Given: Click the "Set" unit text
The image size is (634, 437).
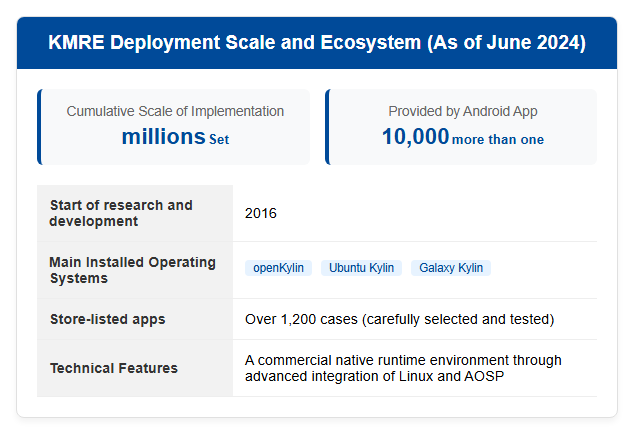Looking at the screenshot, I should coord(219,139).
